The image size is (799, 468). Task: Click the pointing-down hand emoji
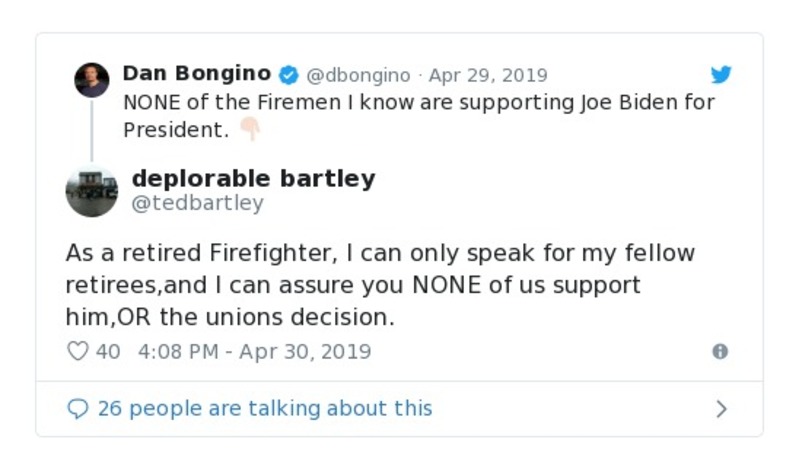tap(249, 130)
